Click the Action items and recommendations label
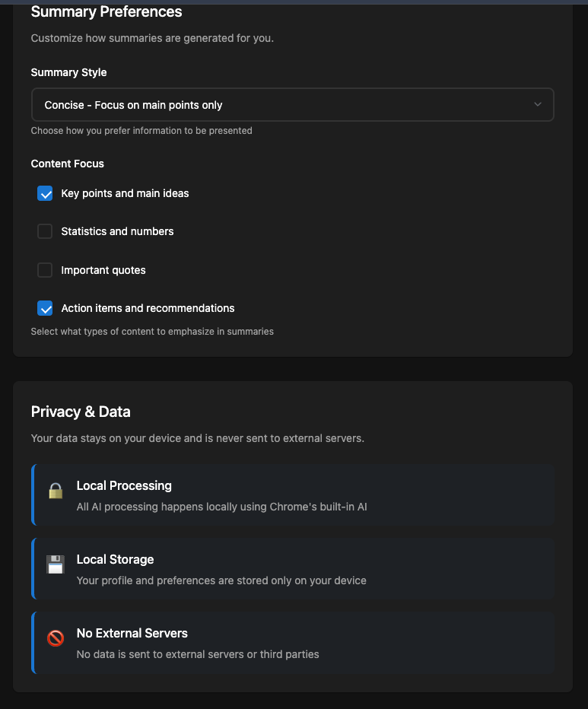This screenshot has width=588, height=709. 148,308
